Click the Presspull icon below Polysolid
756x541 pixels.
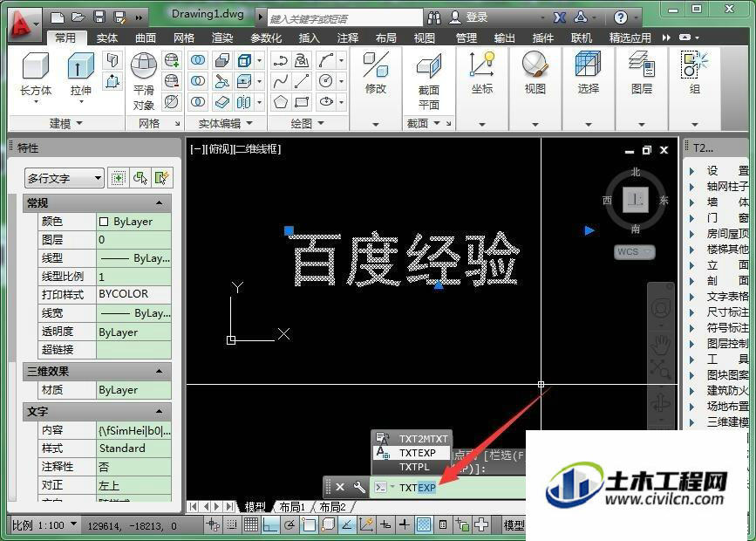point(112,80)
